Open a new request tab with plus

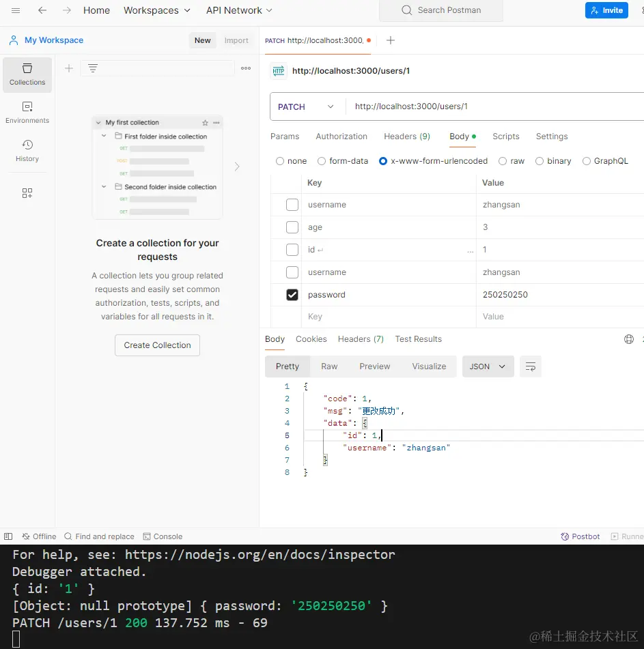tap(390, 40)
